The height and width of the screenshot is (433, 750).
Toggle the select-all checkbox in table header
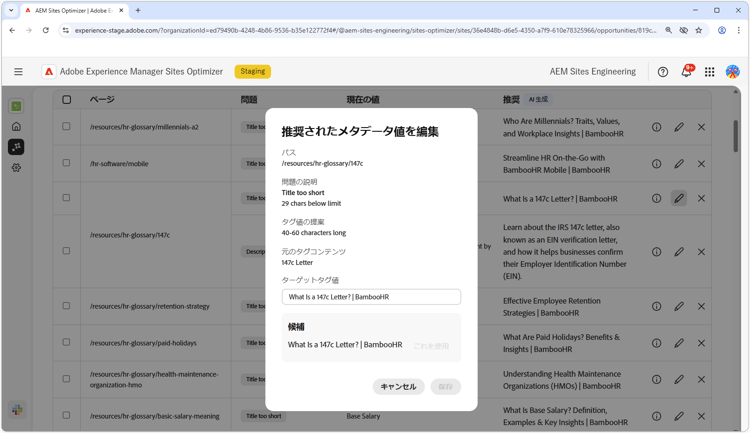pyautogui.click(x=66, y=100)
